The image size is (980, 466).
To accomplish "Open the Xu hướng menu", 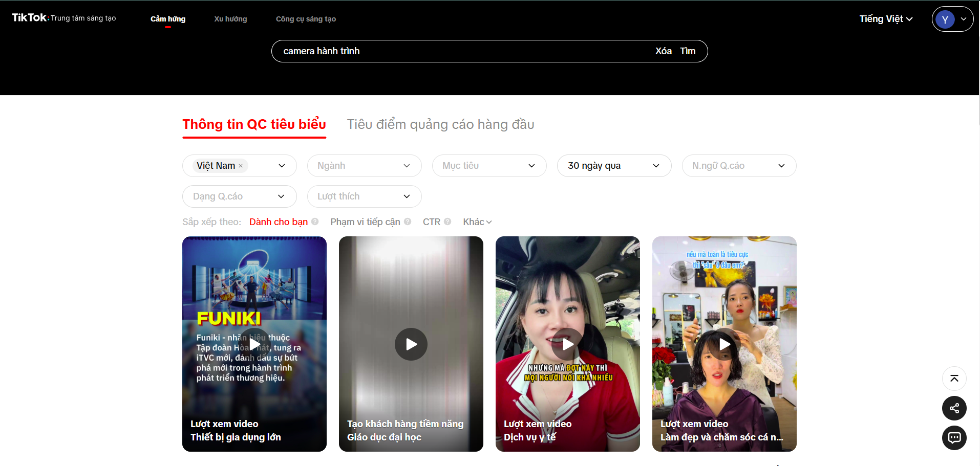I will pyautogui.click(x=230, y=19).
